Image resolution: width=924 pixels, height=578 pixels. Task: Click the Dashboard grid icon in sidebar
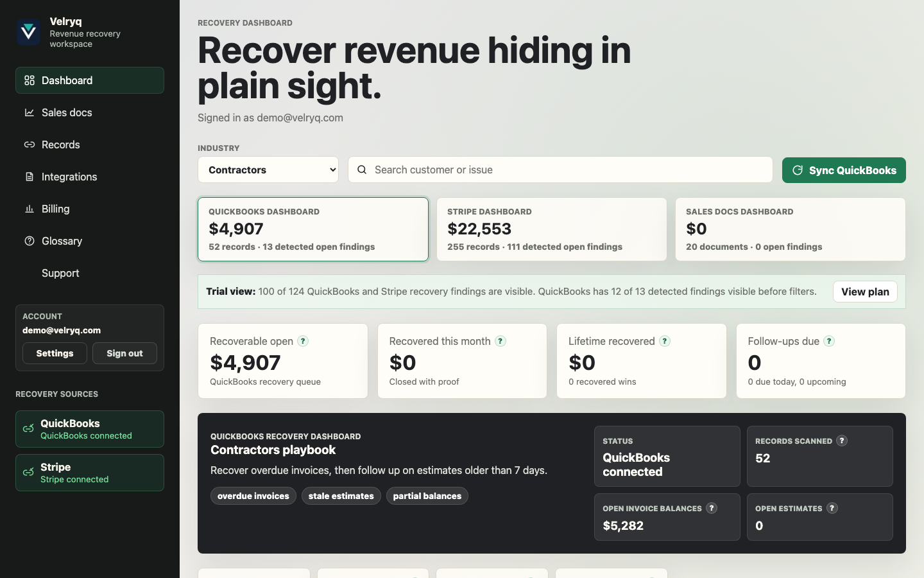coord(30,80)
